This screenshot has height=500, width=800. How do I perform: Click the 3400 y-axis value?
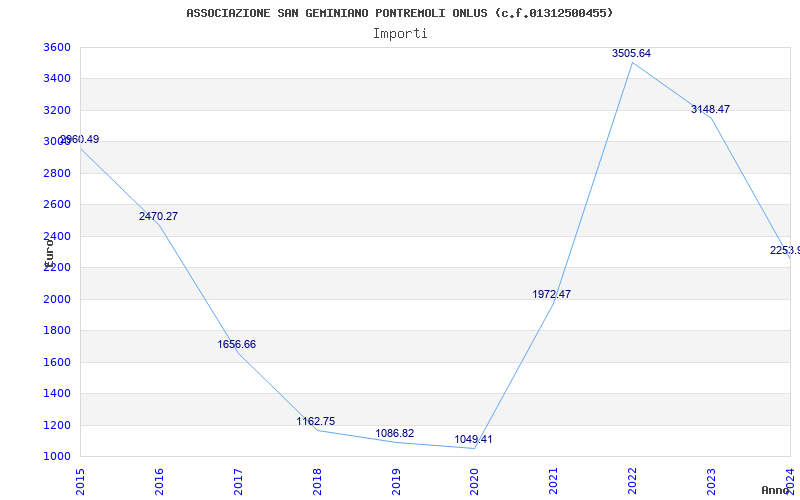(57, 79)
